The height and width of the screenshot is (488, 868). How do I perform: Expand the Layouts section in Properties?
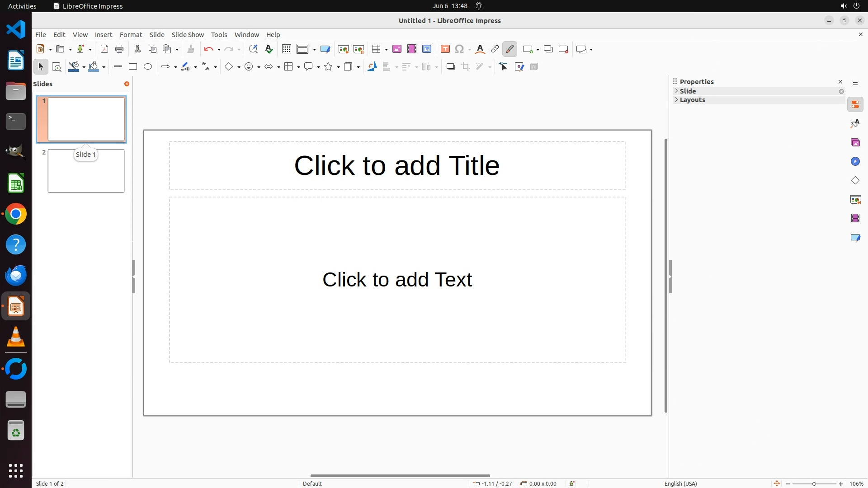pos(692,100)
